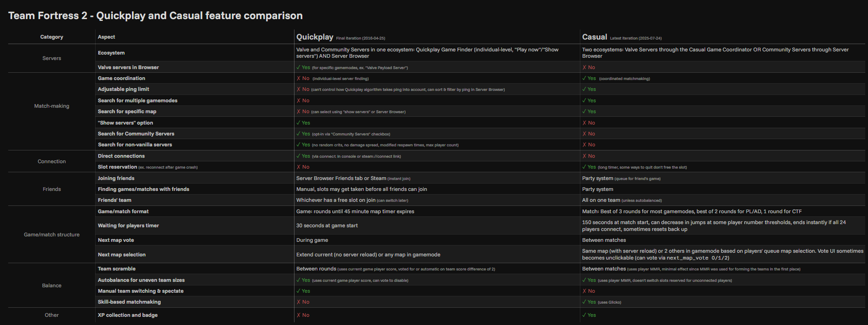Screen dimensions: 868x325
Task: Click the 'Game coordination' aspect
Action: click(122, 78)
